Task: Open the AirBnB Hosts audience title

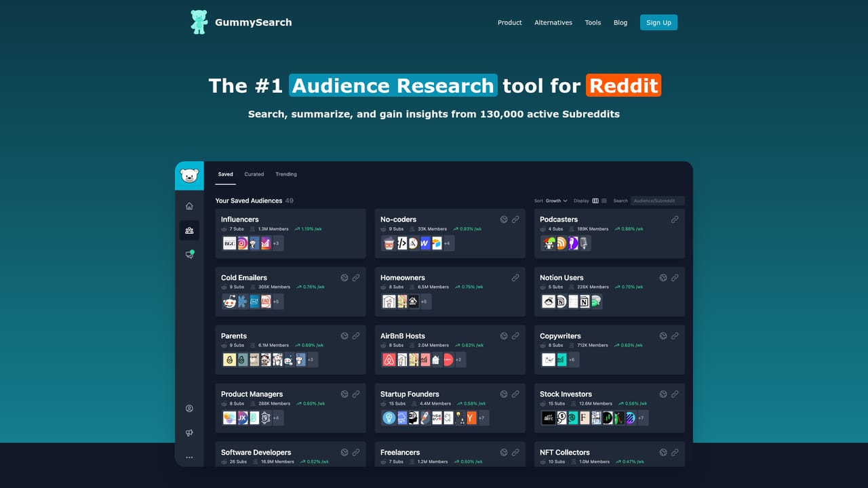Action: [403, 336]
